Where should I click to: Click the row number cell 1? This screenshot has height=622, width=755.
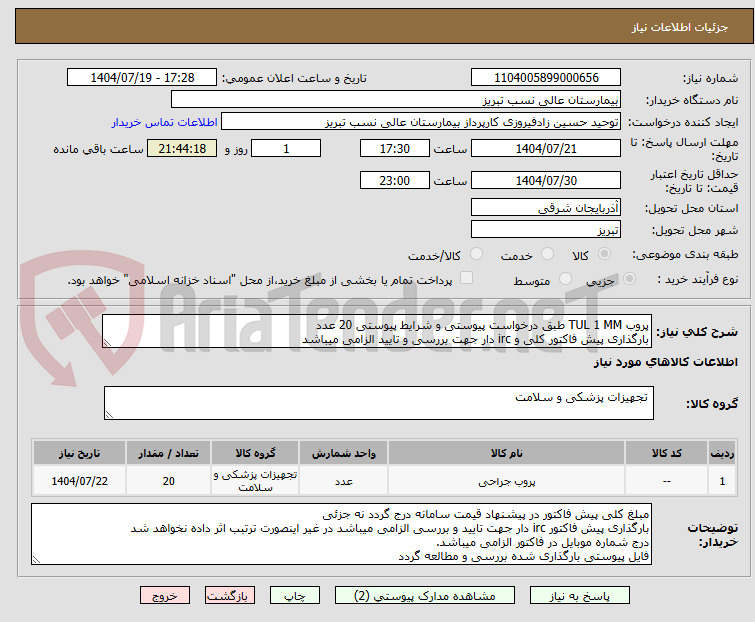tap(722, 481)
